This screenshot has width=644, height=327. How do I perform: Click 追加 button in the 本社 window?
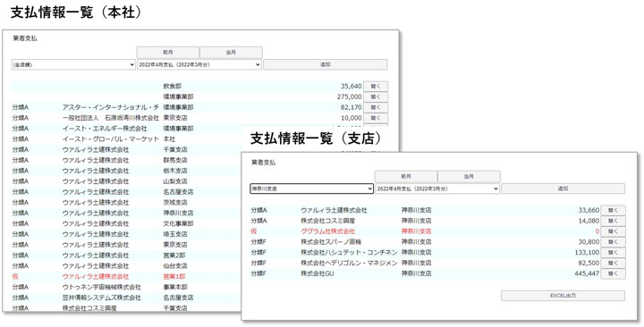pyautogui.click(x=325, y=64)
